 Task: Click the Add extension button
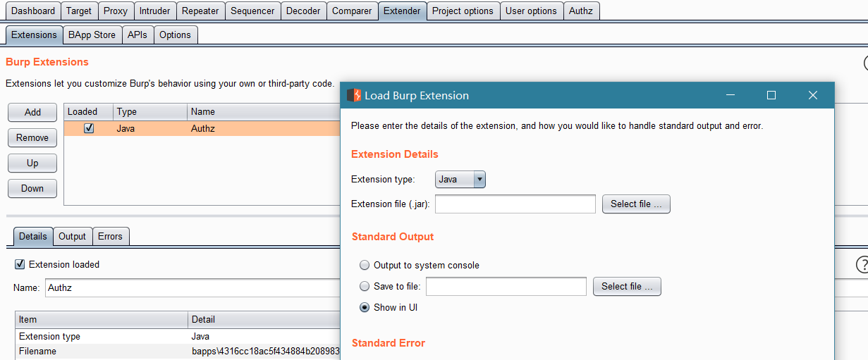(32, 112)
